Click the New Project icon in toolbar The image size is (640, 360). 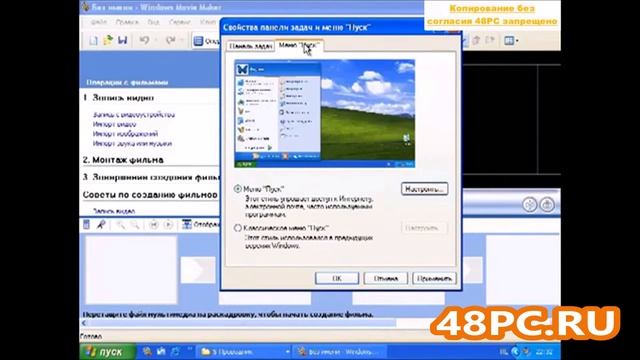point(93,40)
